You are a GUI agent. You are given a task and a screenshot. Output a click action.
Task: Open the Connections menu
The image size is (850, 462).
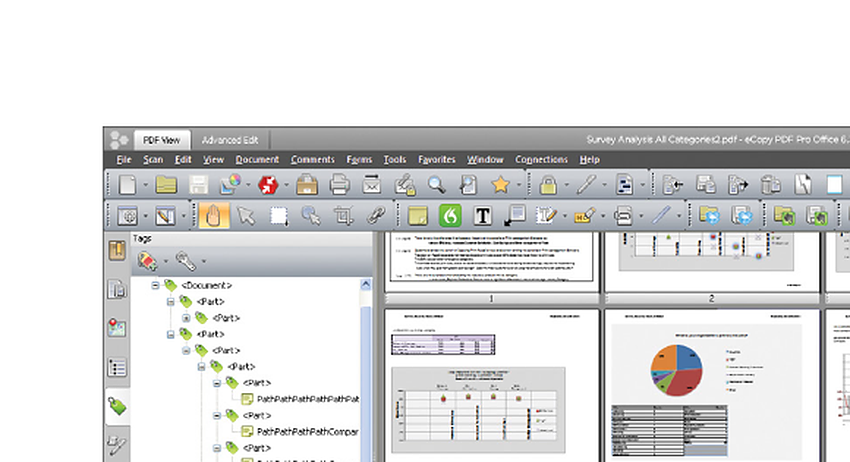click(x=541, y=159)
